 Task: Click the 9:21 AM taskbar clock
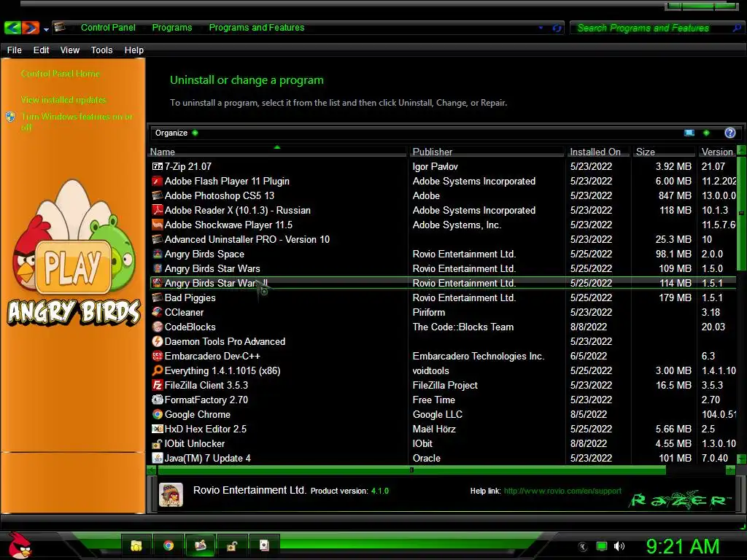coord(682,546)
